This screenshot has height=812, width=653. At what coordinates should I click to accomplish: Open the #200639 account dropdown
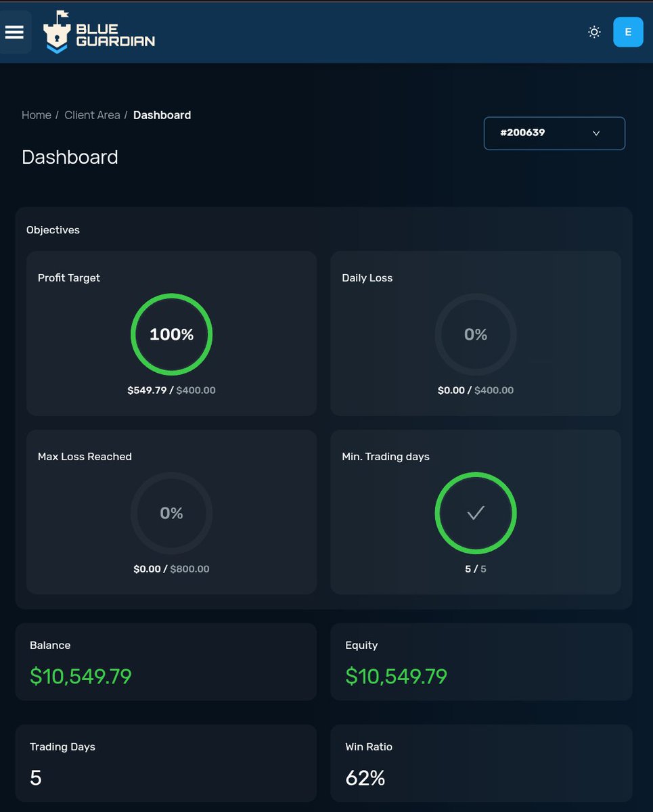tap(554, 133)
